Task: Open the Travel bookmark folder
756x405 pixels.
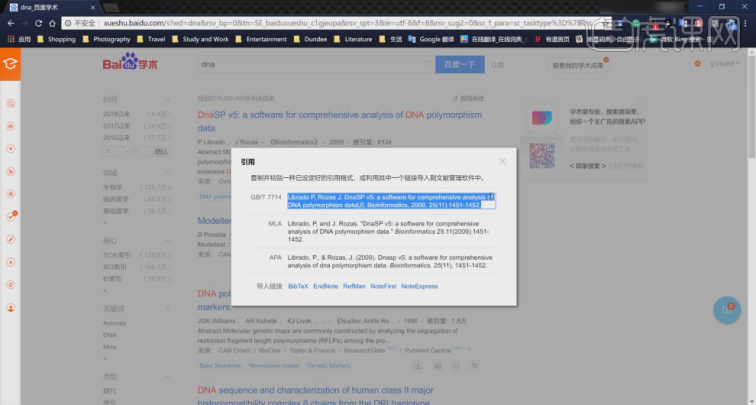Action: (151, 40)
